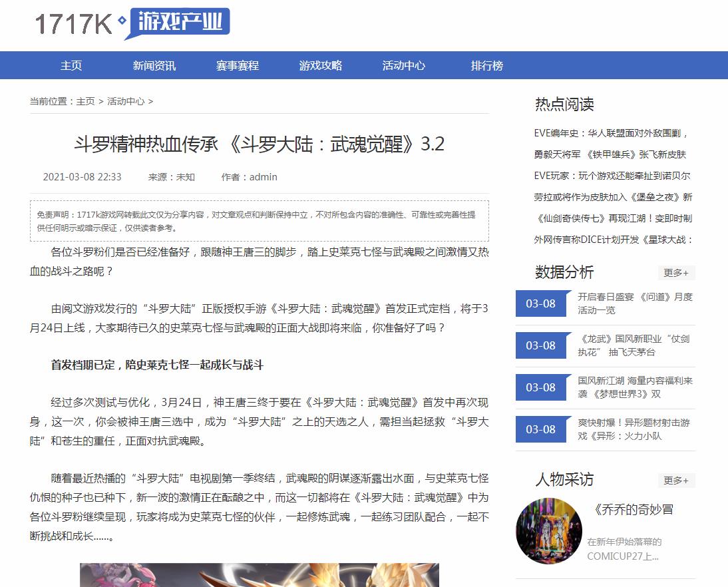Viewport: 728px width, 587px height.
Task: Click the 主页 breadcrumb link
Action: 85,101
